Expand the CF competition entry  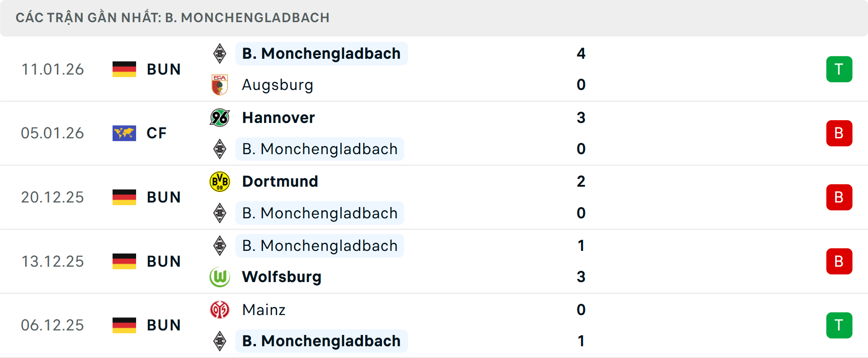click(156, 133)
